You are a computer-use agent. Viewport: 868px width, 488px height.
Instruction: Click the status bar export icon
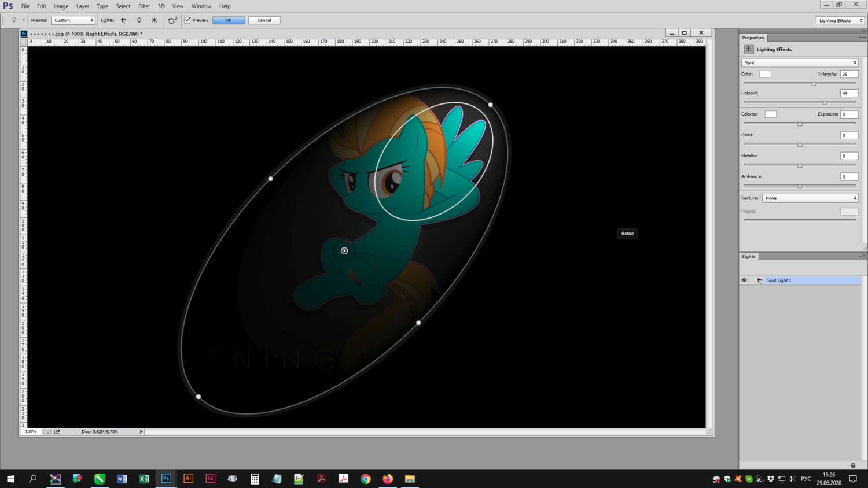57,431
